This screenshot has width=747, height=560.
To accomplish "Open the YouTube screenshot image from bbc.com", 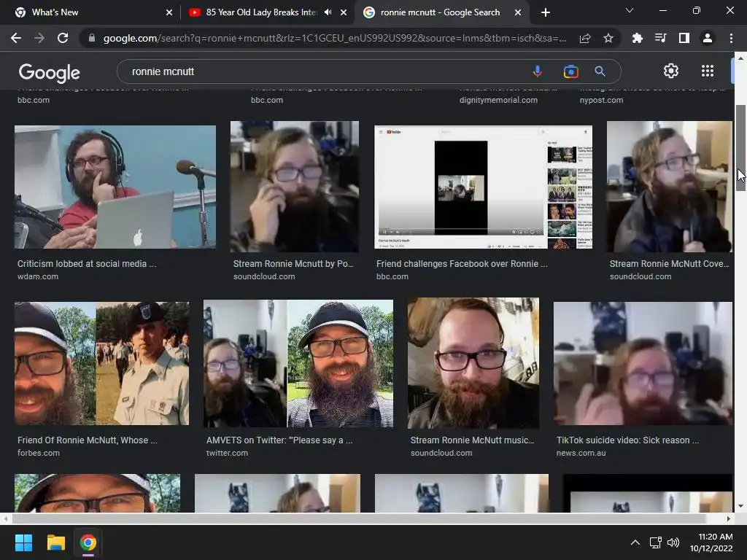I will coord(483,187).
